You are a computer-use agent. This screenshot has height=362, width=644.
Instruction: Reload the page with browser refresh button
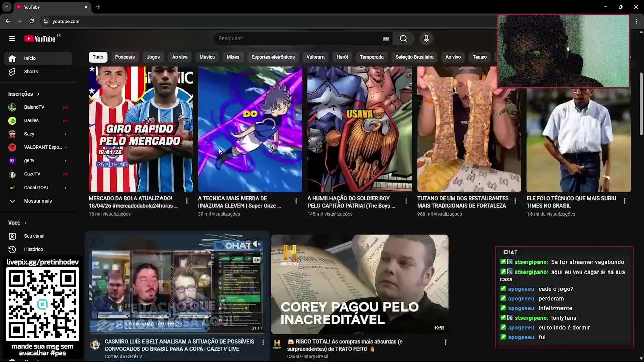[31, 21]
